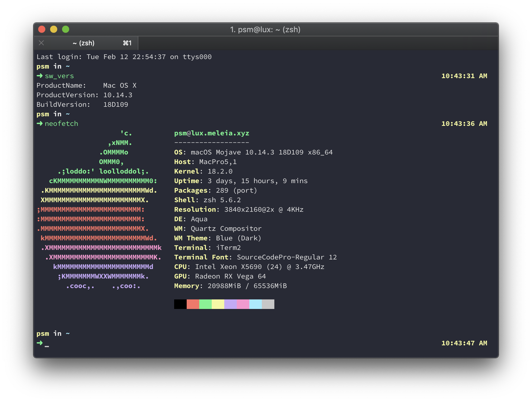Screen dimensions: 532x402
Task: Click the yellow minimize traffic light
Action: pos(54,30)
